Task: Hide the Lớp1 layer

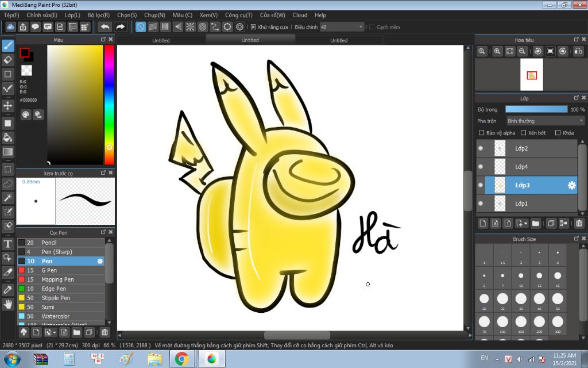Action: [x=481, y=204]
